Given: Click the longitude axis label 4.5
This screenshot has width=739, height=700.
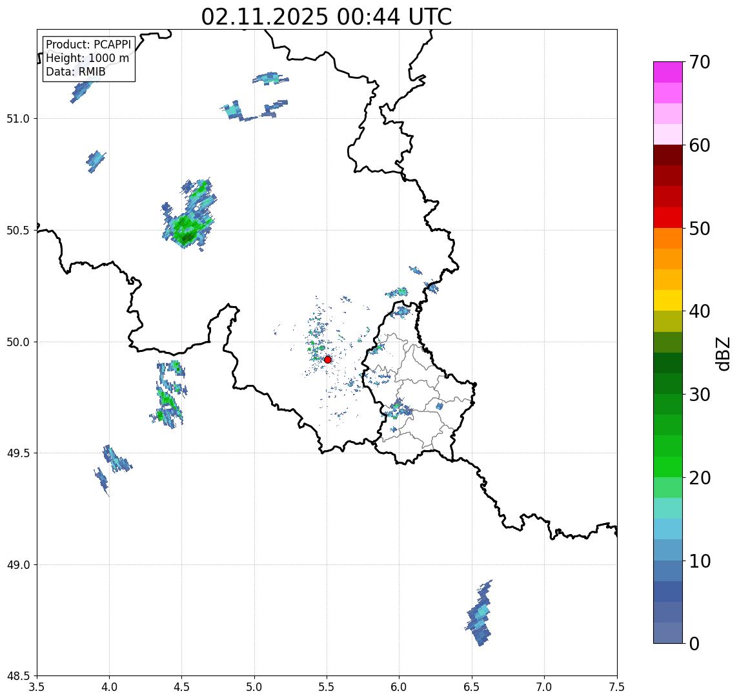Looking at the screenshot, I should tap(182, 687).
